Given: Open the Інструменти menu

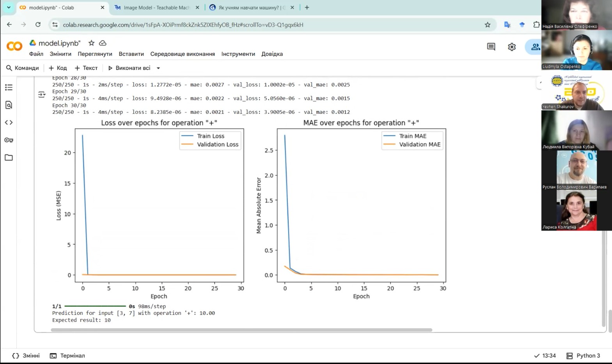Looking at the screenshot, I should 238,54.
